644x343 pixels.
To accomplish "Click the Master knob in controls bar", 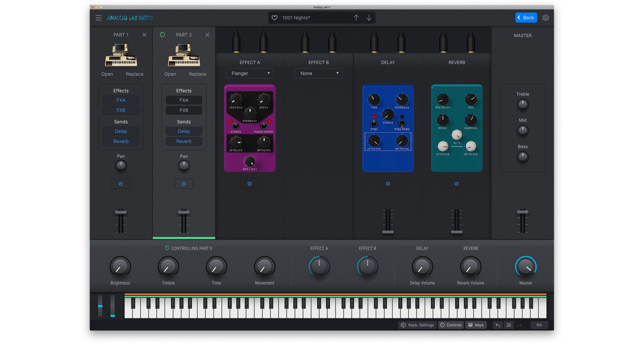I will point(526,267).
